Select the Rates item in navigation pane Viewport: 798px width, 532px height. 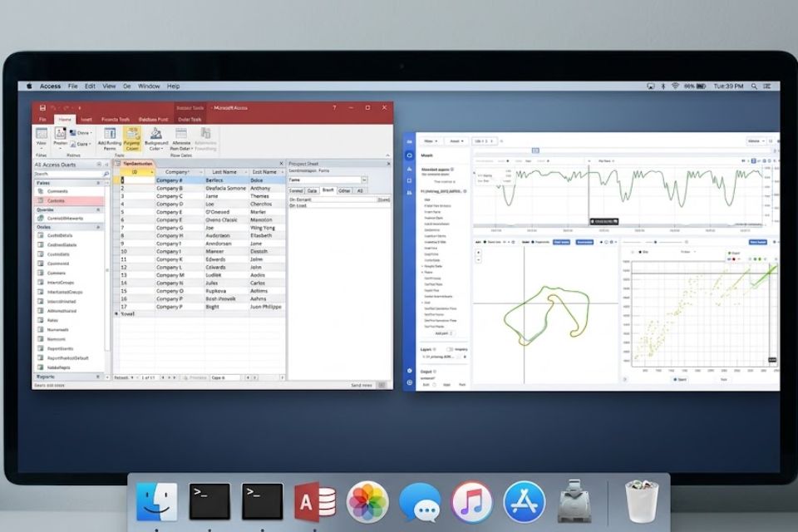point(52,320)
